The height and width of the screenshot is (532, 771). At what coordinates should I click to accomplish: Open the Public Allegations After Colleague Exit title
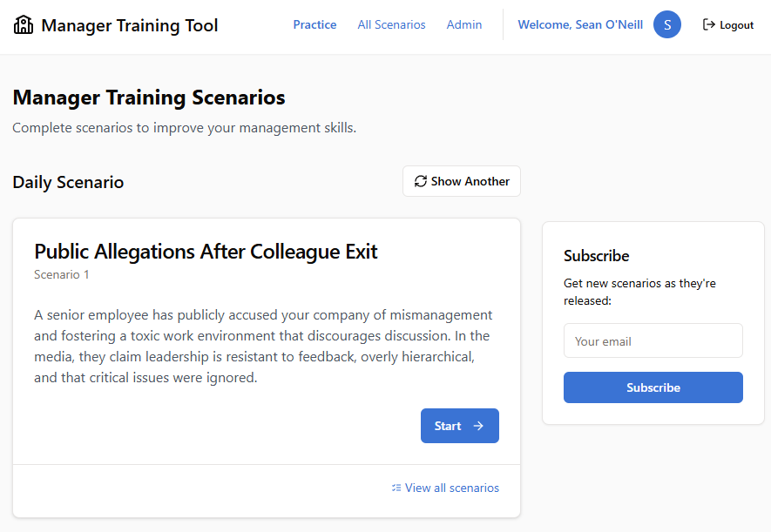click(206, 252)
